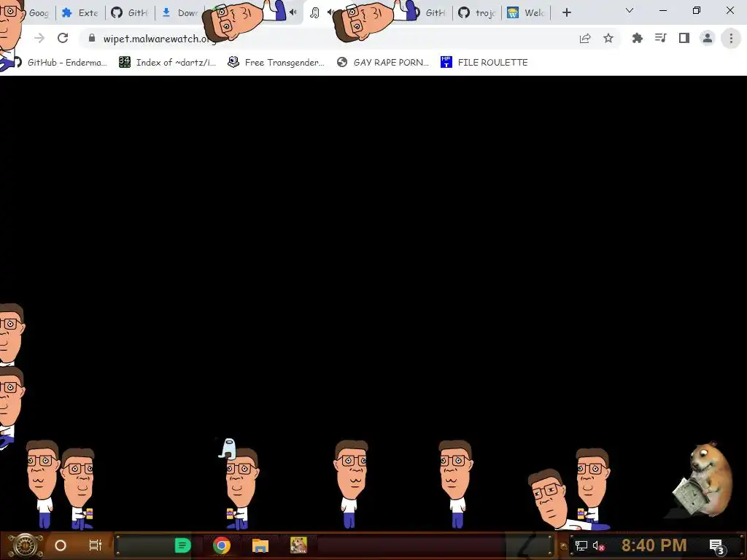The width and height of the screenshot is (747, 560).
Task: Open a new tab with plus button
Action: pos(566,12)
